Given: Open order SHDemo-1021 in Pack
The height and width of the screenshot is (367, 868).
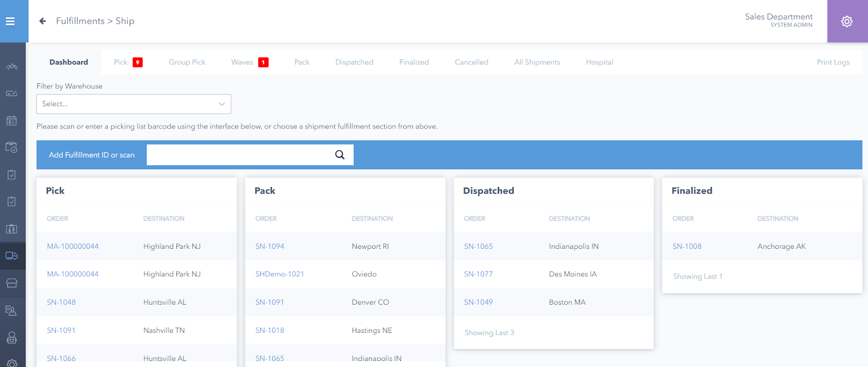Looking at the screenshot, I should 280,274.
